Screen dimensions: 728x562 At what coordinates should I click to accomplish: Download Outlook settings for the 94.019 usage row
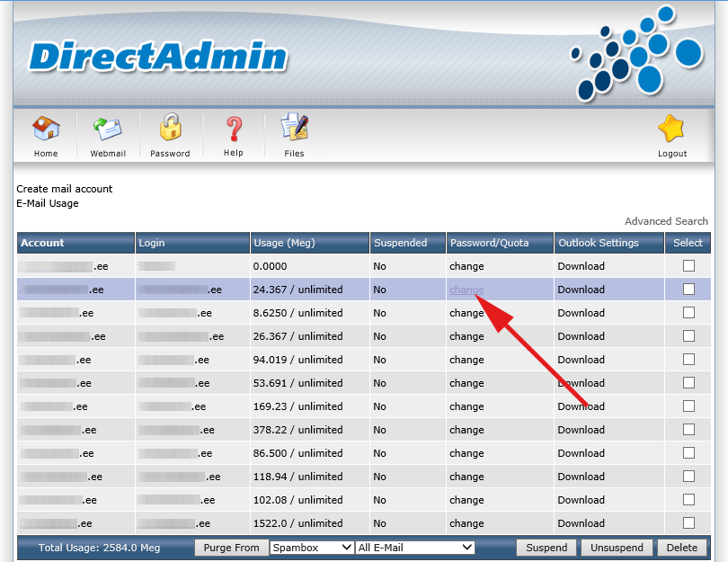(x=581, y=360)
